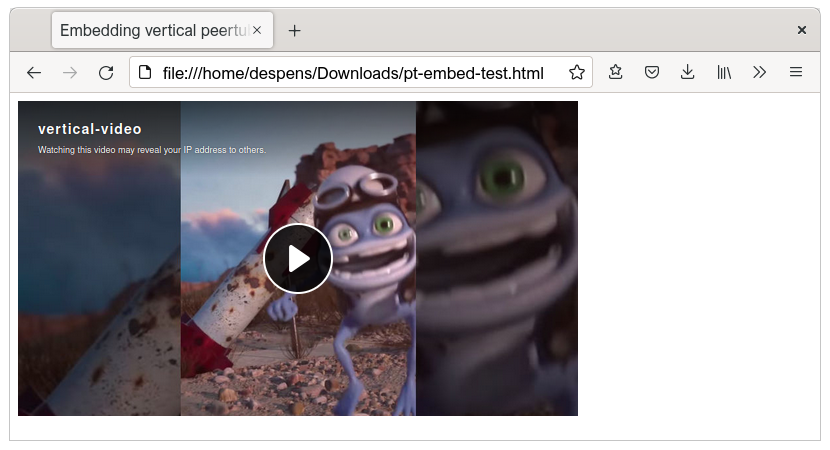Expand more toolbar tools chevron
This screenshot has width=830, height=450.
pyautogui.click(x=760, y=72)
